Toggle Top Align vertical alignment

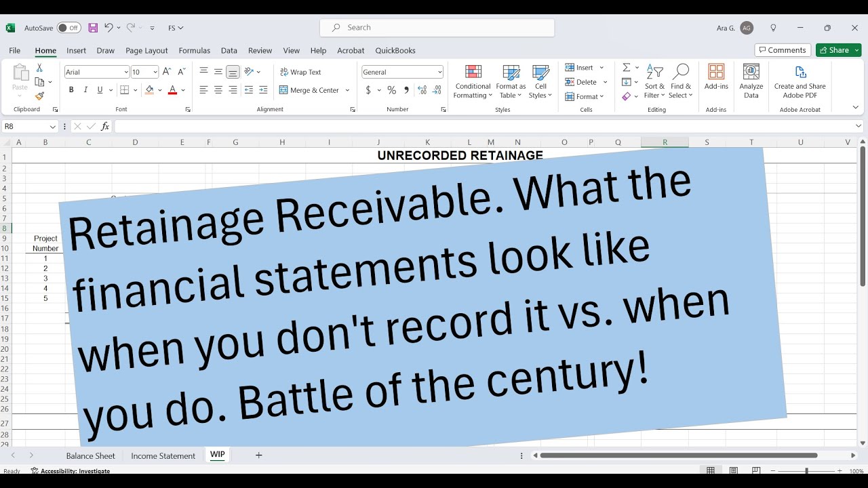[203, 72]
